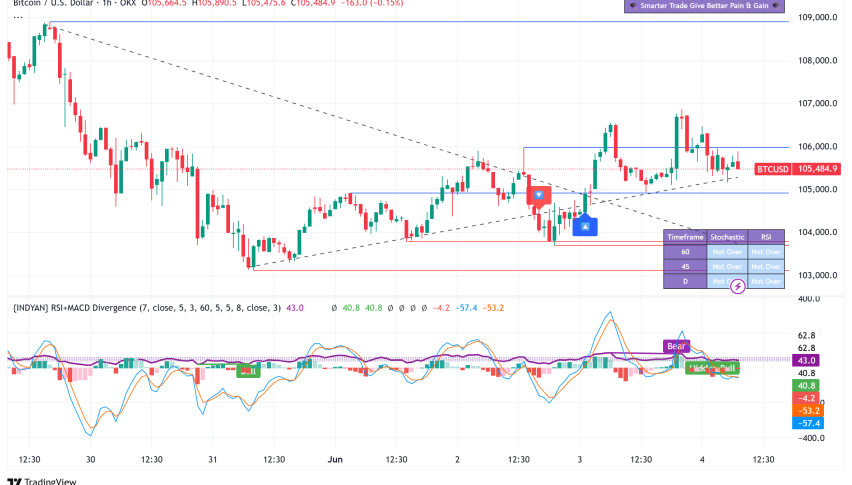The height and width of the screenshot is (485, 852).
Task: Click the orange -53.2 axis value label
Action: pyautogui.click(x=807, y=411)
